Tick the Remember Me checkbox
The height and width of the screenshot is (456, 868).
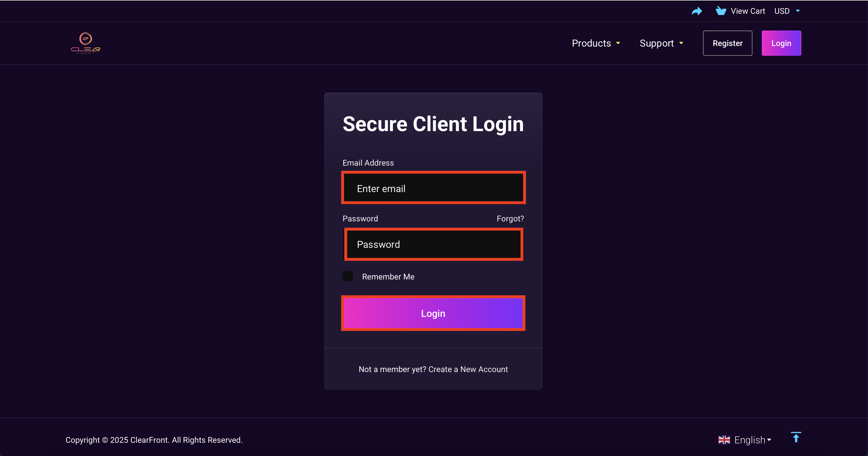click(348, 276)
